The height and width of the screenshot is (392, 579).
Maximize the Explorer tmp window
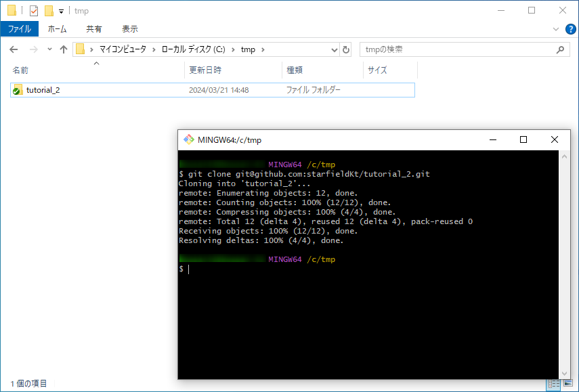pyautogui.click(x=532, y=10)
